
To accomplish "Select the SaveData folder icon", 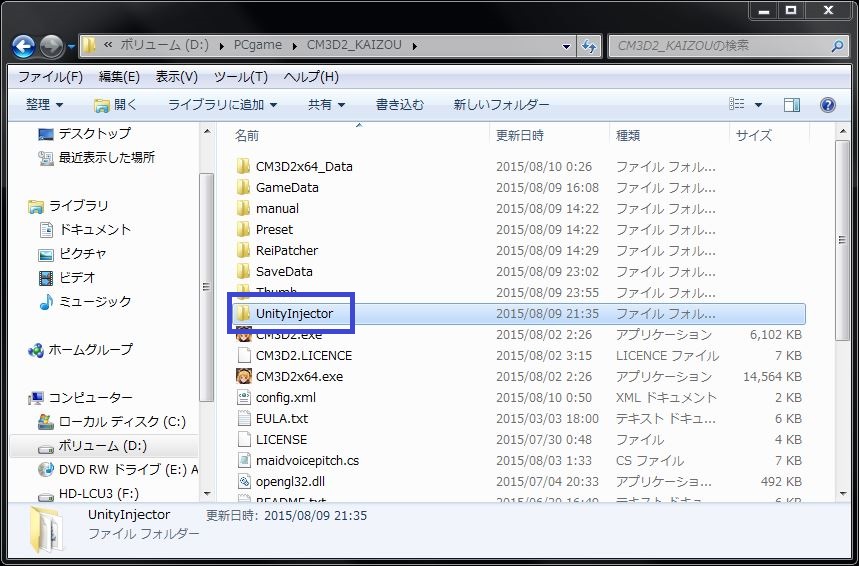I will coord(243,272).
